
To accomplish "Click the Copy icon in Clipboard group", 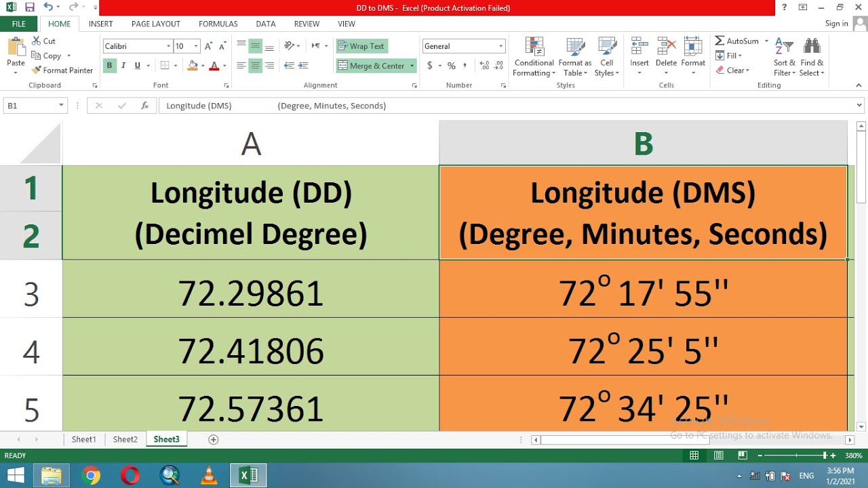I will [x=37, y=56].
